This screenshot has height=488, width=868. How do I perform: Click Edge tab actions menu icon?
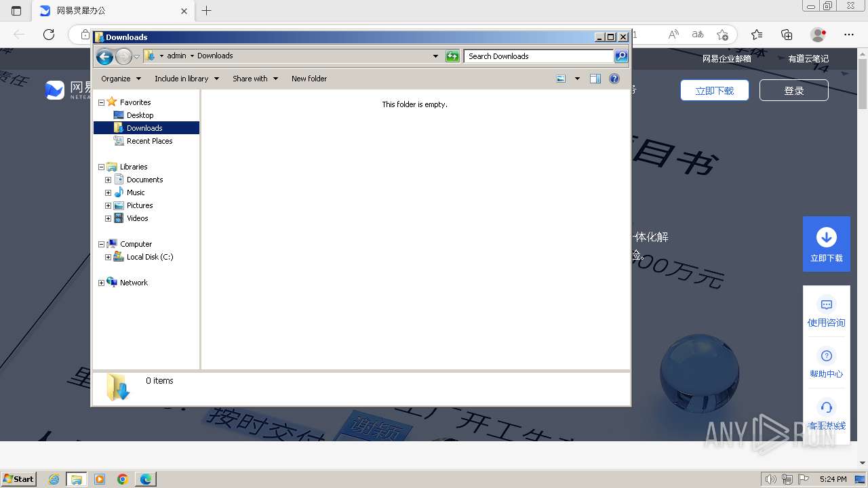click(16, 11)
